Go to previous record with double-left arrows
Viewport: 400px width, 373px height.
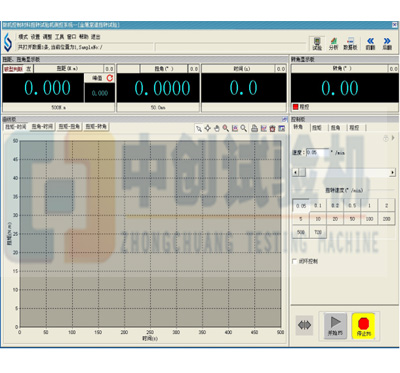(x=370, y=43)
